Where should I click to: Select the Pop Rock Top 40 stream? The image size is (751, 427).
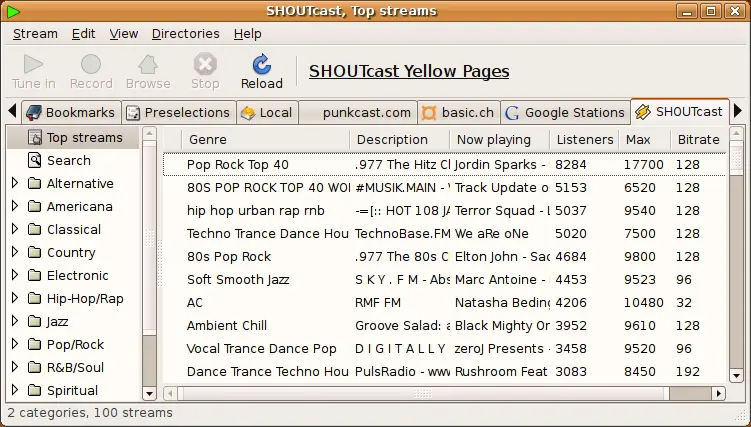click(444, 165)
